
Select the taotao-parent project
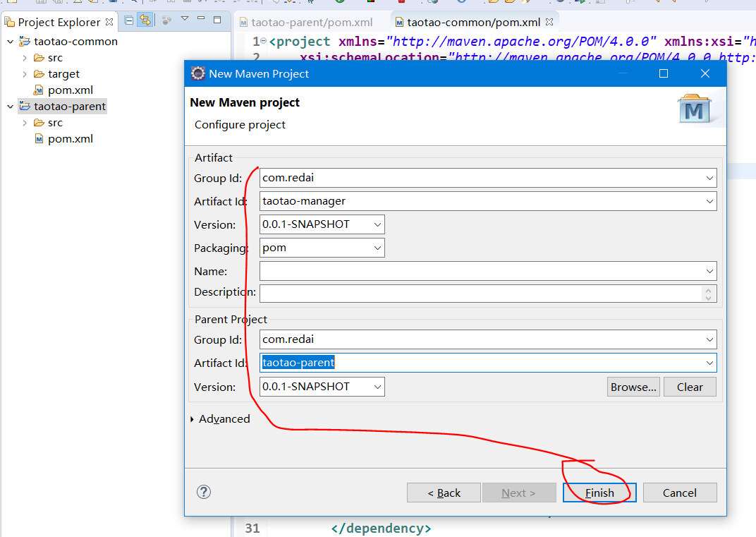click(69, 106)
